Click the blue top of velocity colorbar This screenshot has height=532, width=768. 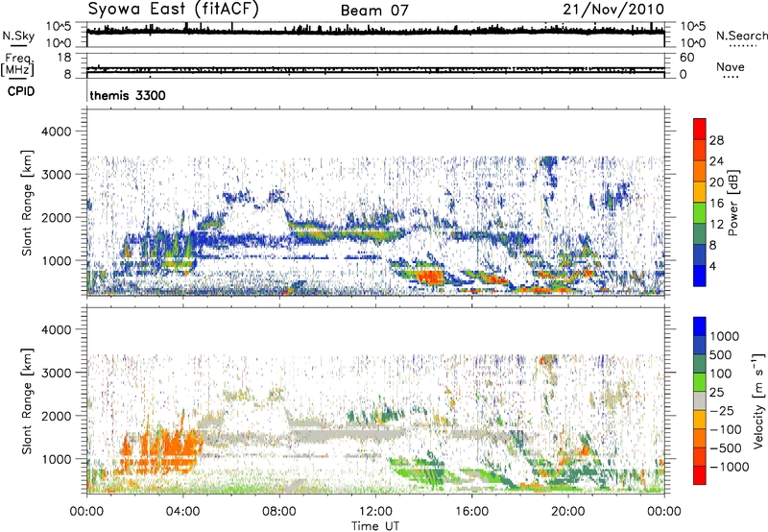click(700, 326)
